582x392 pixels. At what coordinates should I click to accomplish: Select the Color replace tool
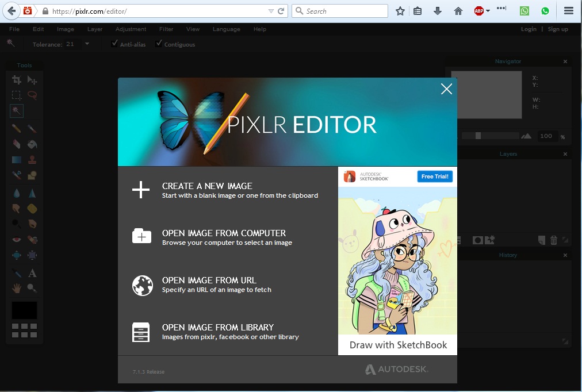[x=16, y=175]
